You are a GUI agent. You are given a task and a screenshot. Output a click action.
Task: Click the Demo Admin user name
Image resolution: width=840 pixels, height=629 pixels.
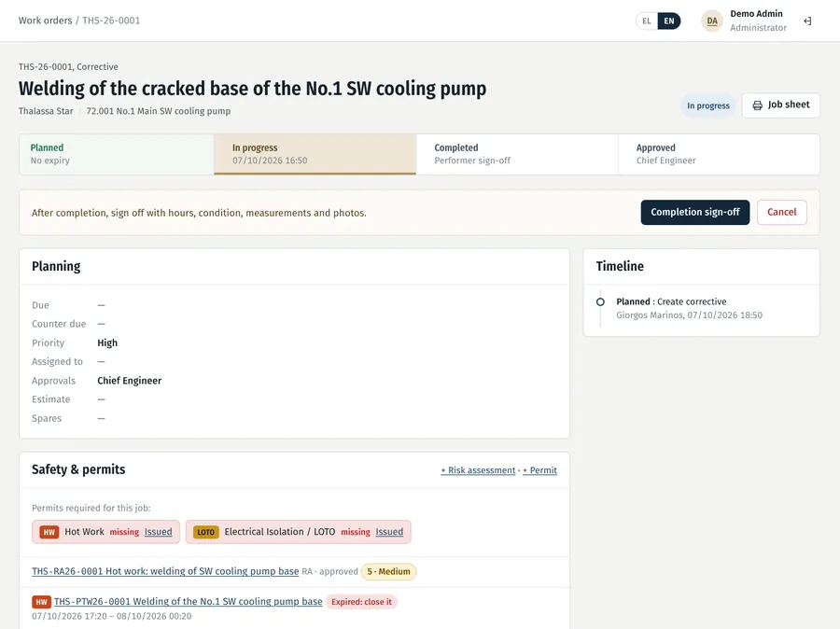pyautogui.click(x=756, y=14)
